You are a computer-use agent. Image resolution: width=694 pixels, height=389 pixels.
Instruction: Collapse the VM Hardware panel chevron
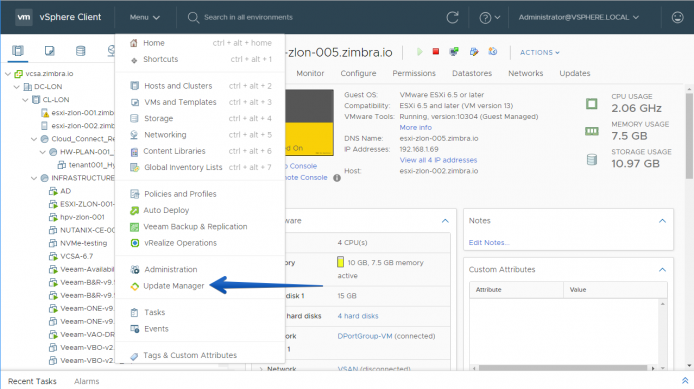pyautogui.click(x=445, y=221)
